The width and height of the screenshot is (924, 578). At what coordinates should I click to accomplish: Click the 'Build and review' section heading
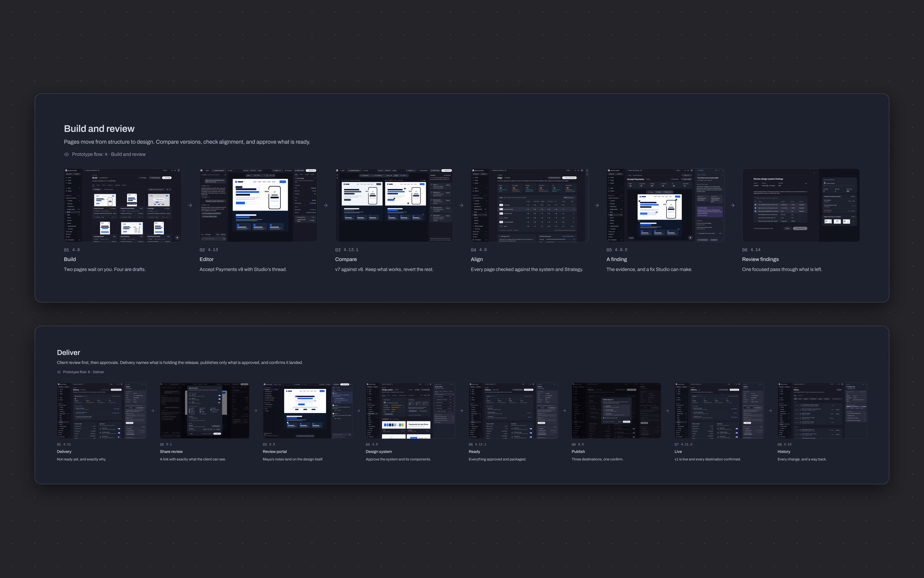point(99,129)
